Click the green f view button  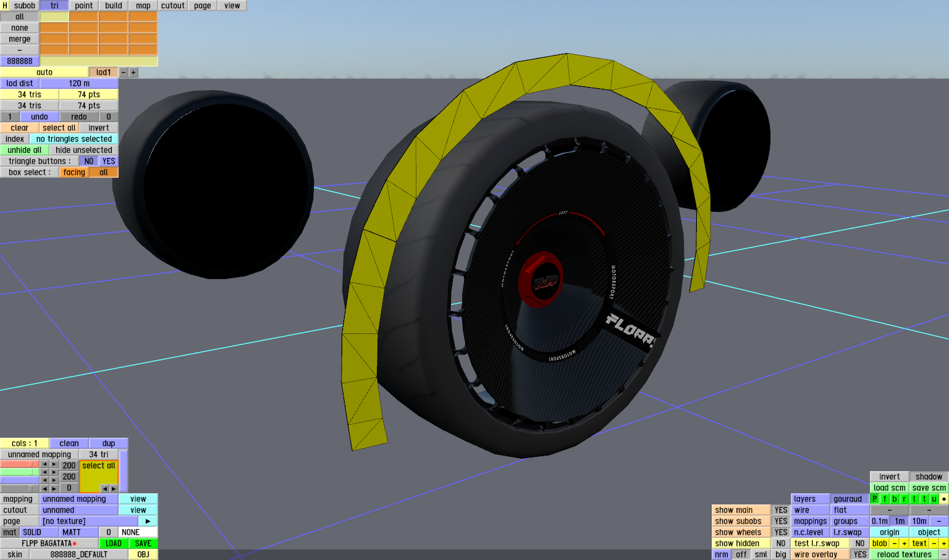pos(885,499)
